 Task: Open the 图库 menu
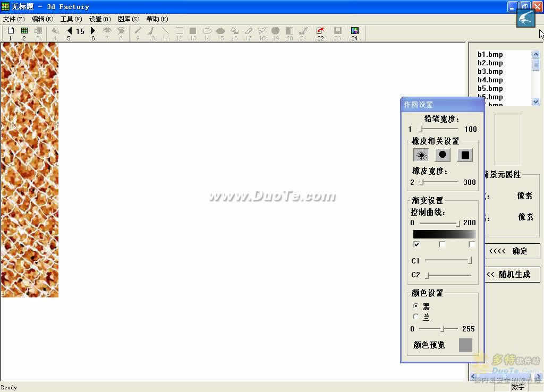coord(128,19)
